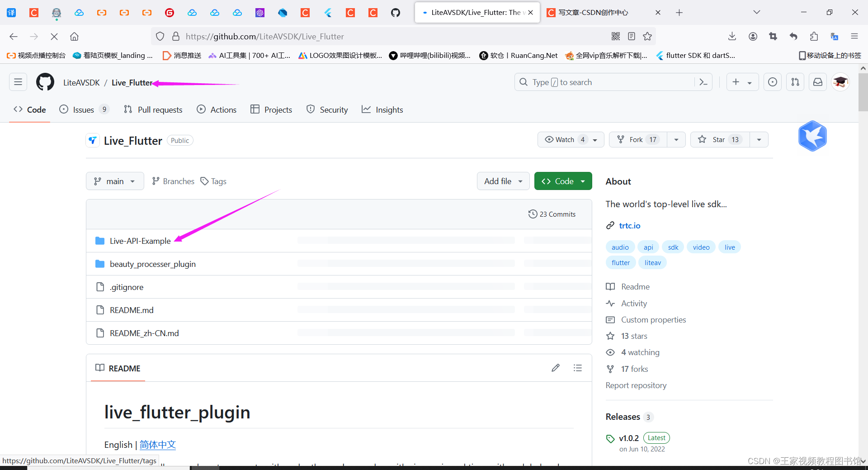
Task: Open the hamburger navigation menu
Action: click(x=18, y=82)
